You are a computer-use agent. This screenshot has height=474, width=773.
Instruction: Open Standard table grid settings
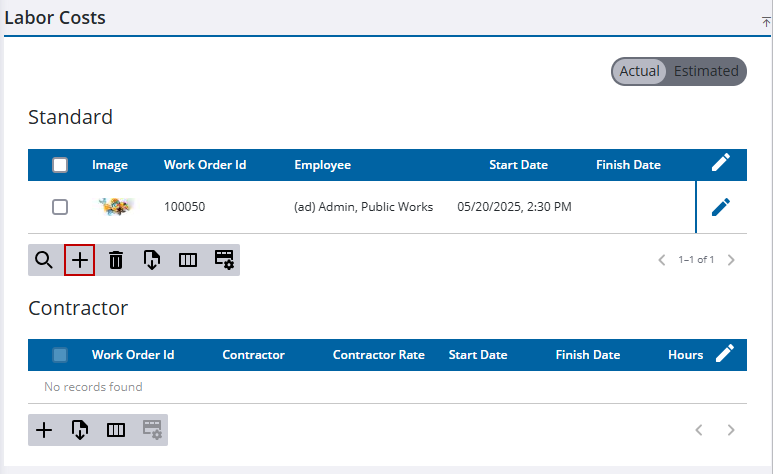tap(224, 260)
